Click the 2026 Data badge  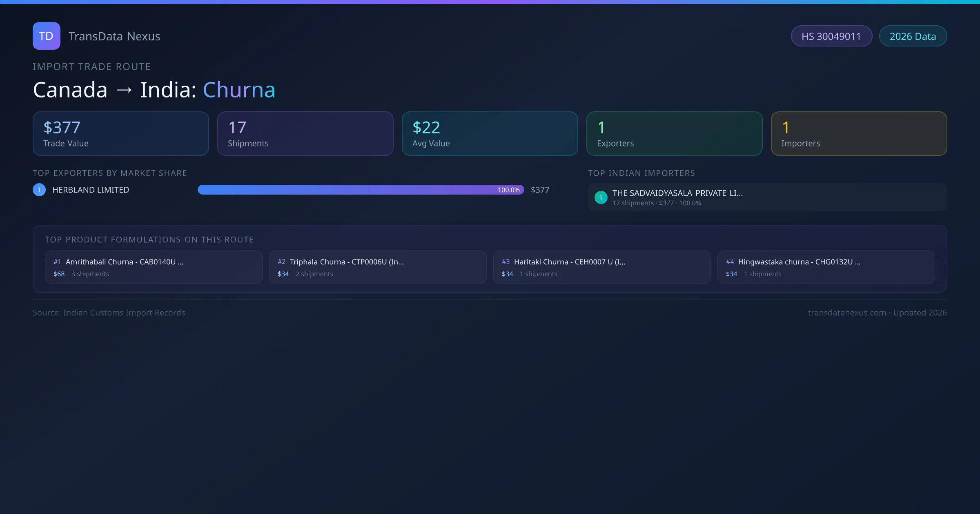[x=913, y=36]
